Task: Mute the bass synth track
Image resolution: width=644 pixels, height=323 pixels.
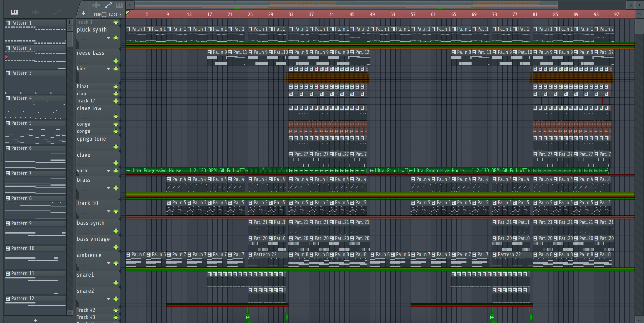Action: pyautogui.click(x=116, y=231)
